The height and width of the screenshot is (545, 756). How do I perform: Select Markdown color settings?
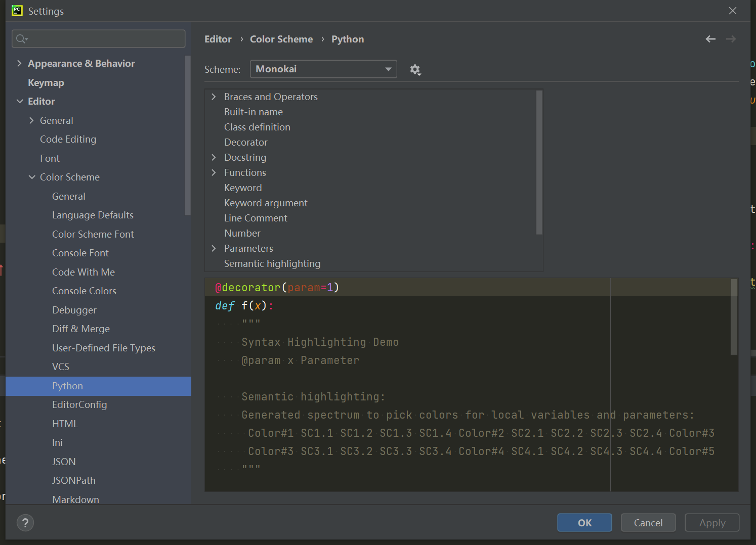[76, 499]
